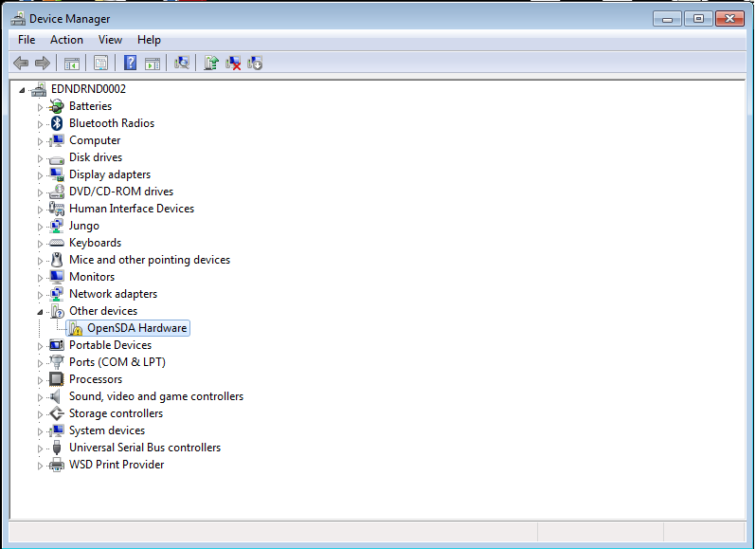Maximize the Device Manager window
756x549 pixels.
click(x=698, y=19)
